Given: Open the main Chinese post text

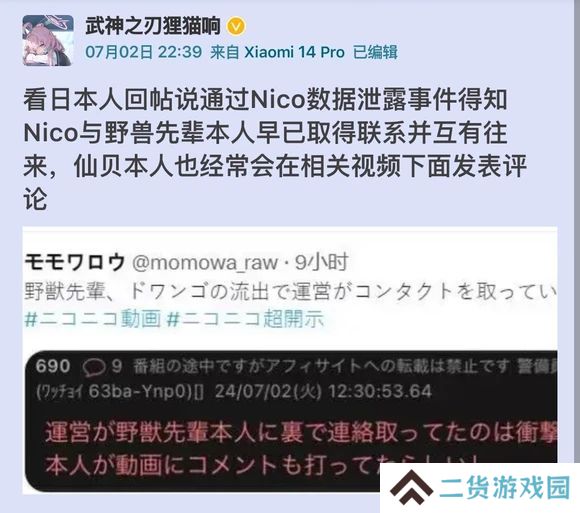Looking at the screenshot, I should 275,150.
